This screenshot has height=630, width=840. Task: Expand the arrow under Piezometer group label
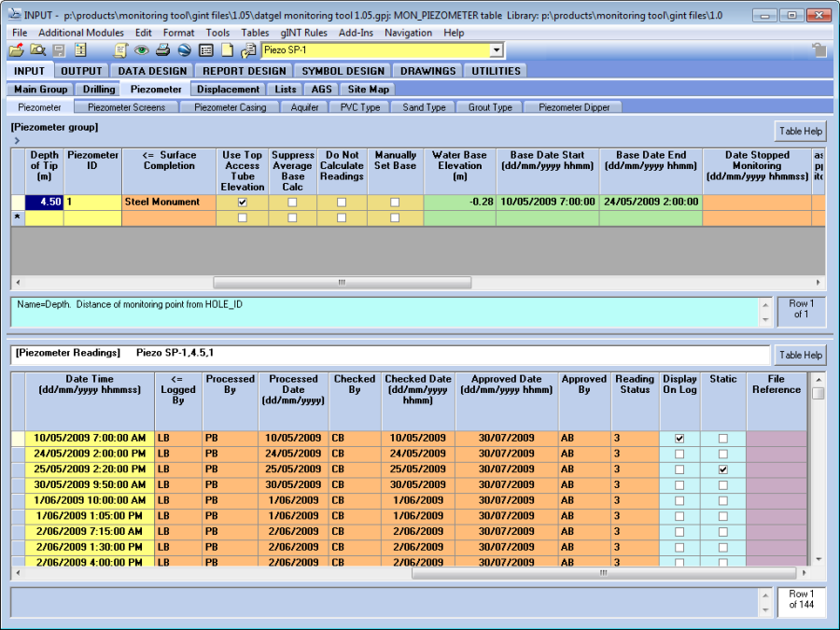17,141
